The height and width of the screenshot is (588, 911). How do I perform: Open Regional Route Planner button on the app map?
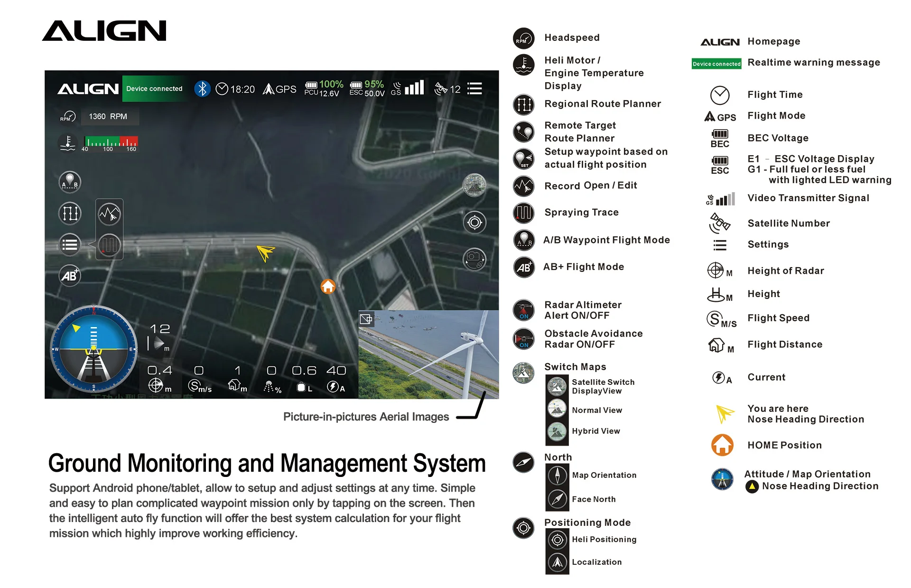[x=70, y=213]
